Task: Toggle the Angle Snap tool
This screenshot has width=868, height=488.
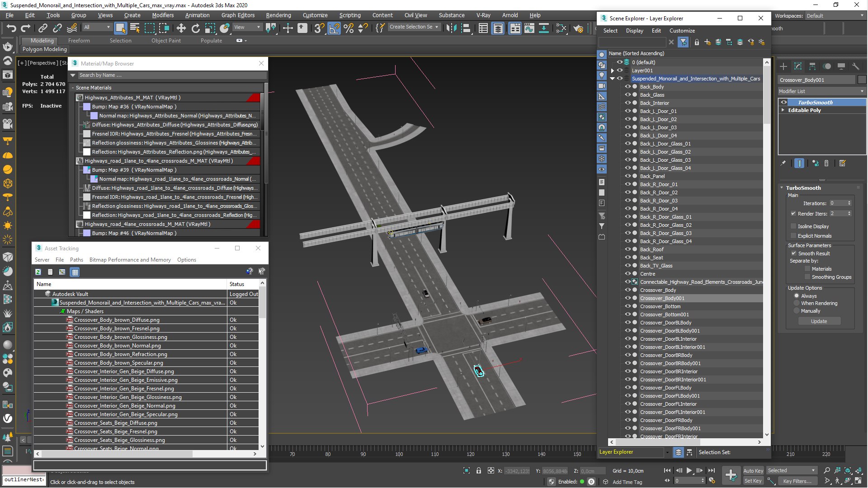Action: pyautogui.click(x=334, y=28)
